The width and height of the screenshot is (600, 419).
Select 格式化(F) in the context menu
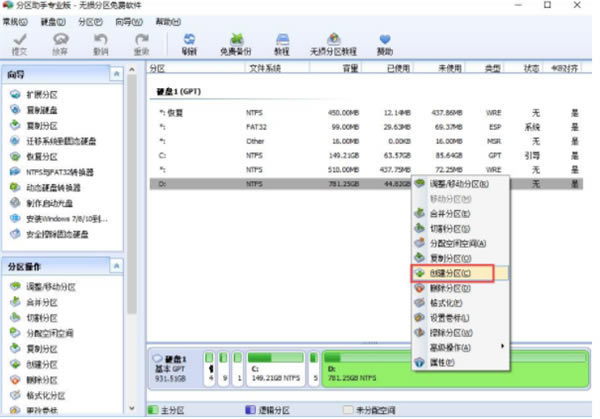point(460,303)
